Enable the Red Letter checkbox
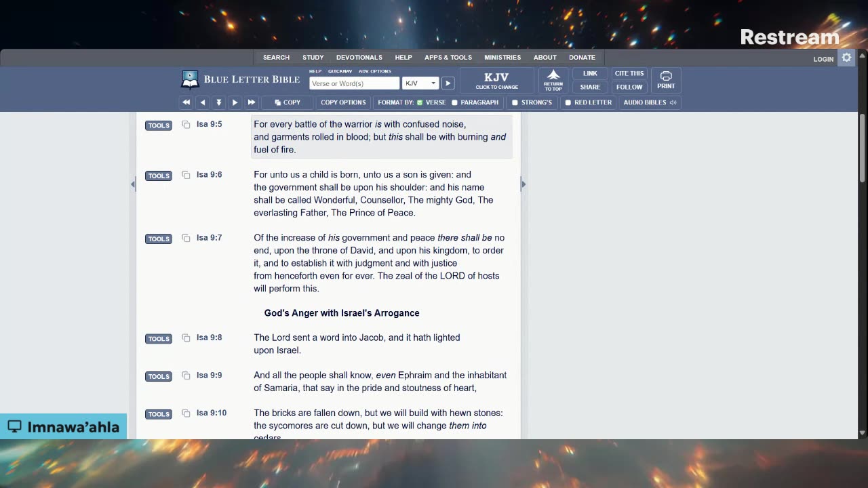This screenshot has height=488, width=868. (x=568, y=102)
